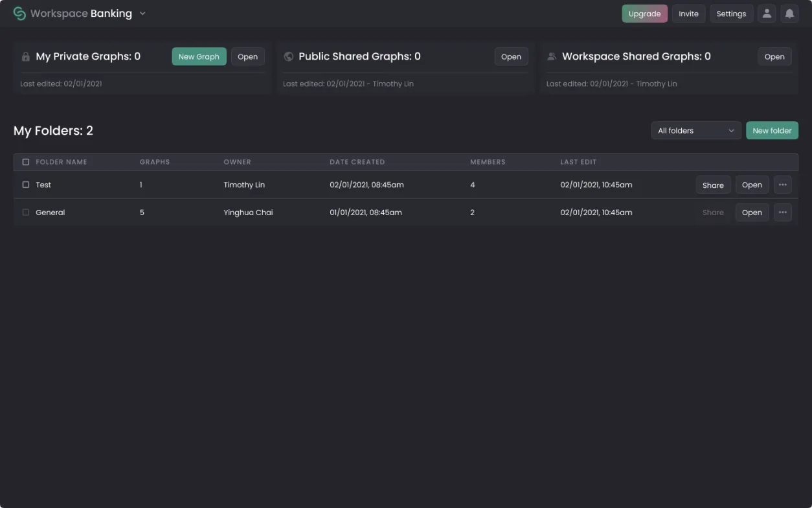This screenshot has width=812, height=508.
Task: Expand the Banking workspace switcher chevron
Action: [142, 13]
